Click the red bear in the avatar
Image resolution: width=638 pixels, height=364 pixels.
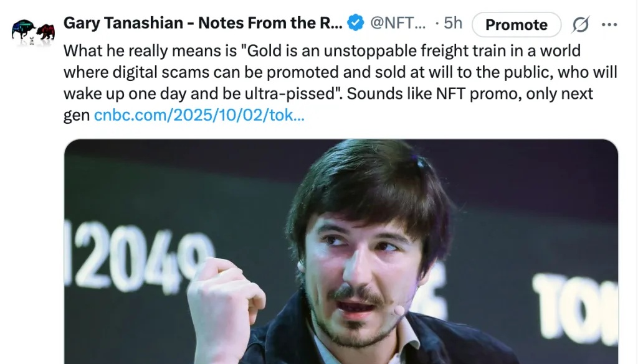(45, 30)
